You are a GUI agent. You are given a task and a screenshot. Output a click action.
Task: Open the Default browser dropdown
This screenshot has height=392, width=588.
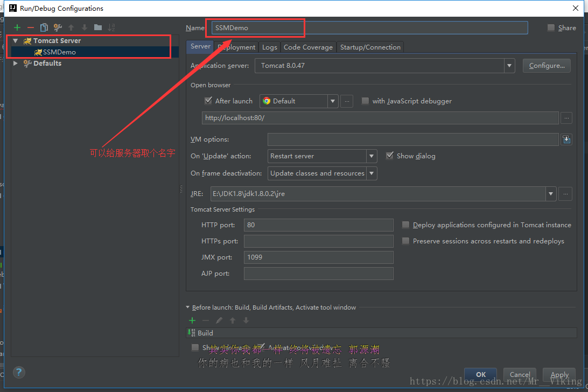332,101
